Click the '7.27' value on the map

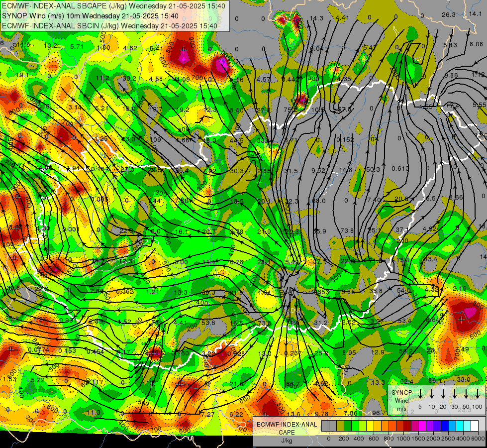pyautogui.click(x=208, y=414)
